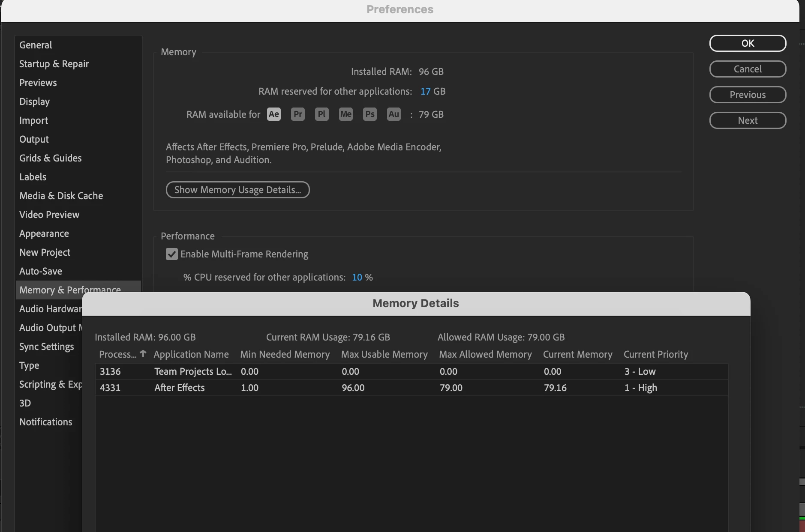Sort by Min Needed Memory column
This screenshot has width=805, height=532.
(x=285, y=354)
